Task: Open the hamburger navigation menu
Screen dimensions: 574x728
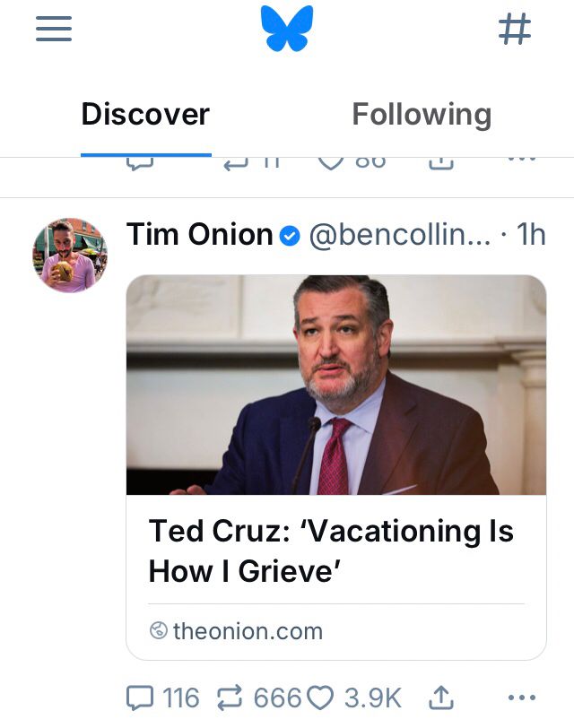Action: (x=54, y=30)
